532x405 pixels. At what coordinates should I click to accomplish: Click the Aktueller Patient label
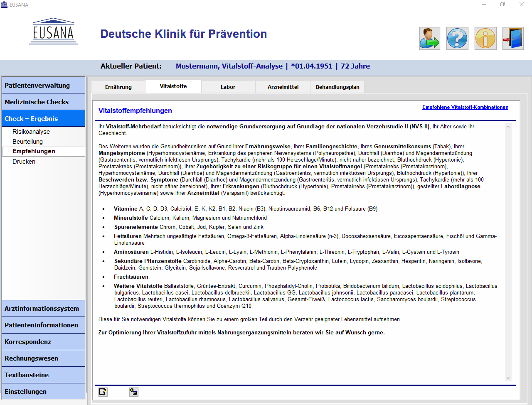pyautogui.click(x=131, y=66)
